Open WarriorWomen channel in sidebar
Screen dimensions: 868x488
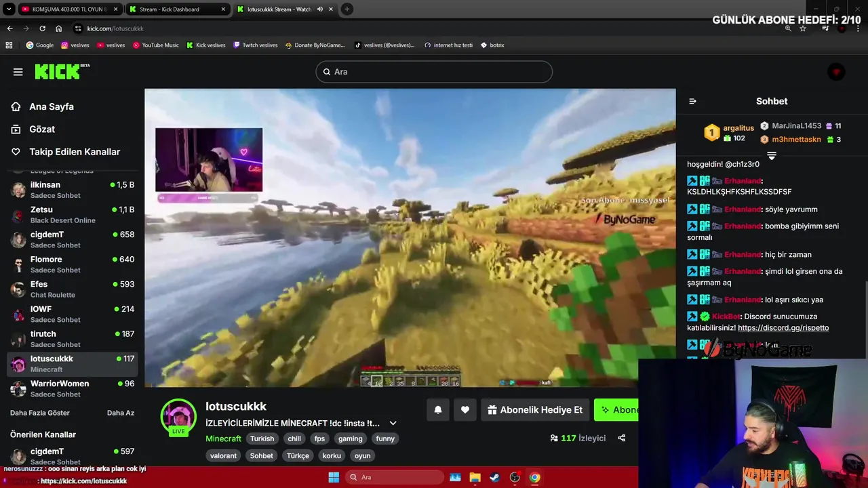[x=73, y=388]
